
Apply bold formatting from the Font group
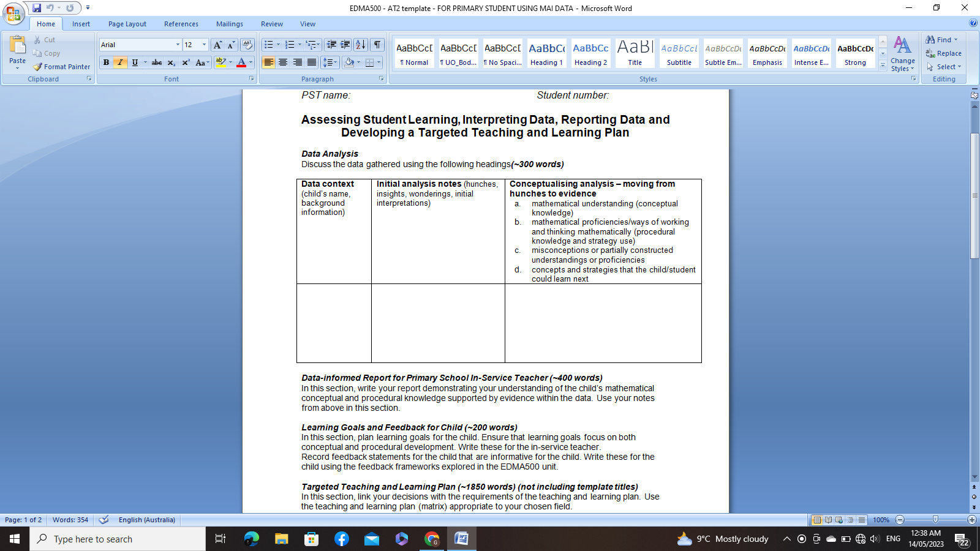106,62
